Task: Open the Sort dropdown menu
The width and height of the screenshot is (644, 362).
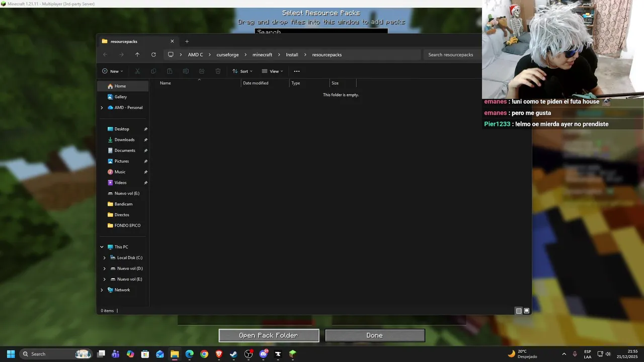Action: tap(243, 71)
